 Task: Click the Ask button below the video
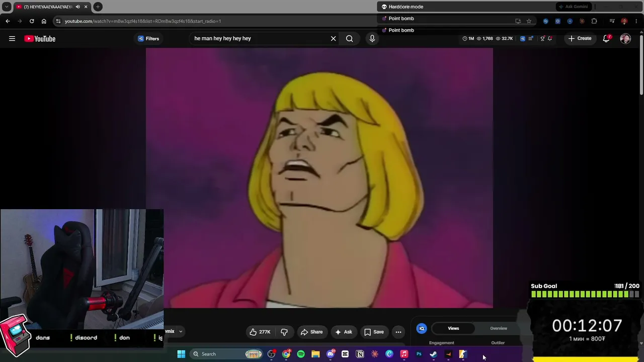[x=343, y=332]
